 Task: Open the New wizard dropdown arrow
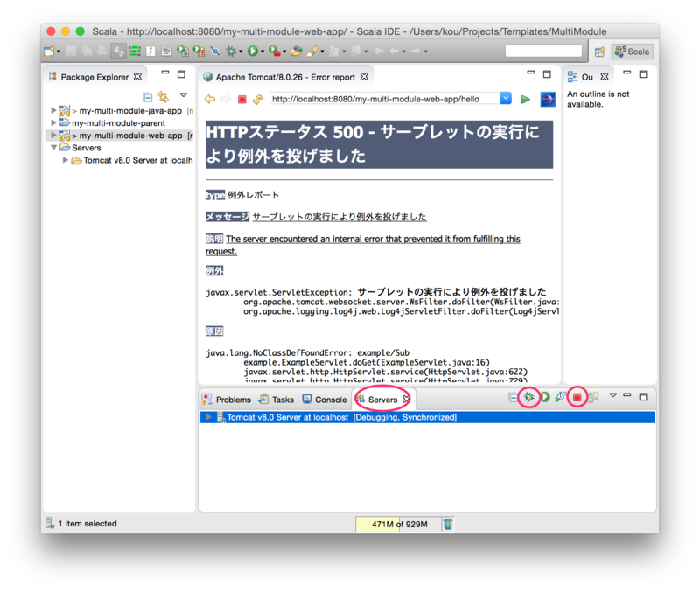[59, 52]
